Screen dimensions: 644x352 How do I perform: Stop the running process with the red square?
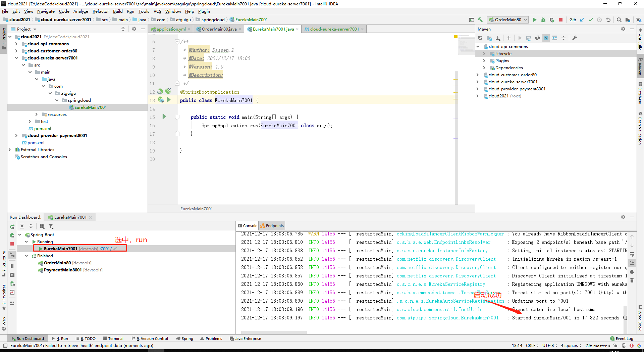(x=561, y=20)
